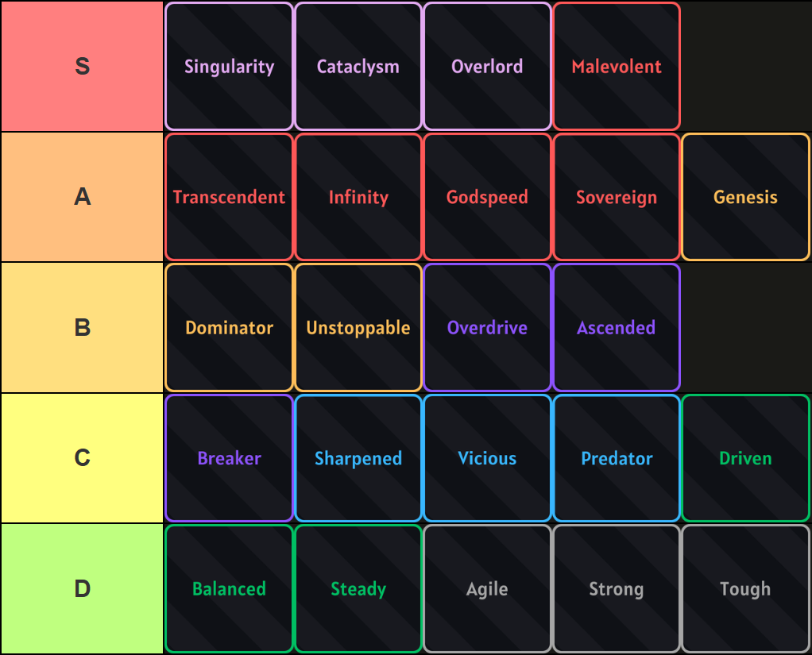The image size is (812, 655).
Task: Pick the red Malevolent tile
Action: coord(617,67)
